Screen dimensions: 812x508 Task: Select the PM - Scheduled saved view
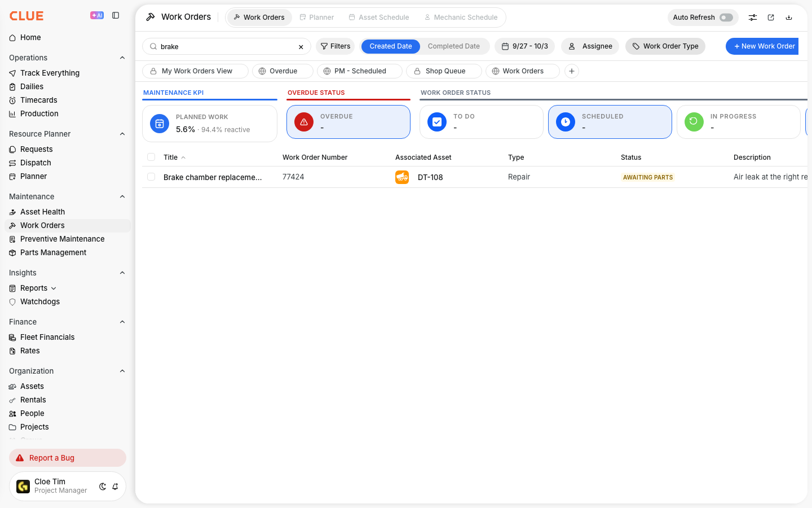click(x=360, y=71)
